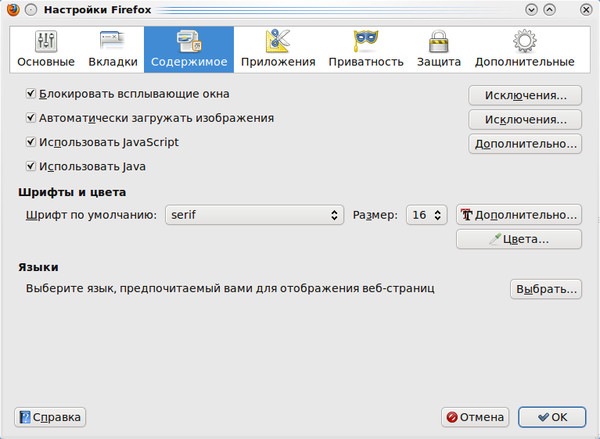600x439 pixels.
Task: Go to the Приватность tab
Action: [366, 49]
